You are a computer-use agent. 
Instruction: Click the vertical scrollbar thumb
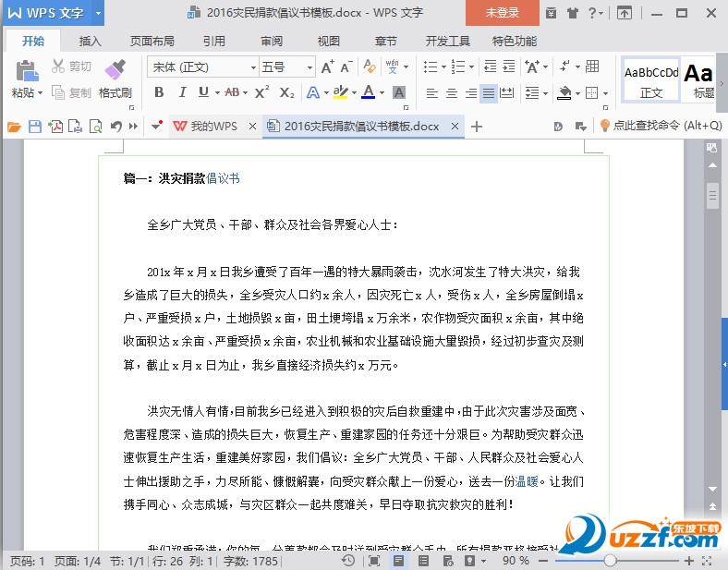pyautogui.click(x=712, y=196)
